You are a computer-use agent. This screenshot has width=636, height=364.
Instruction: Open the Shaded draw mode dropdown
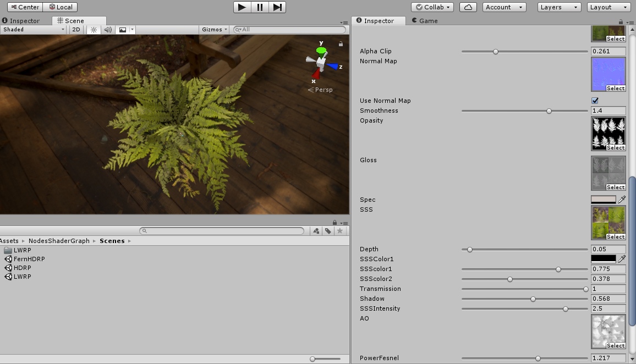pos(33,30)
